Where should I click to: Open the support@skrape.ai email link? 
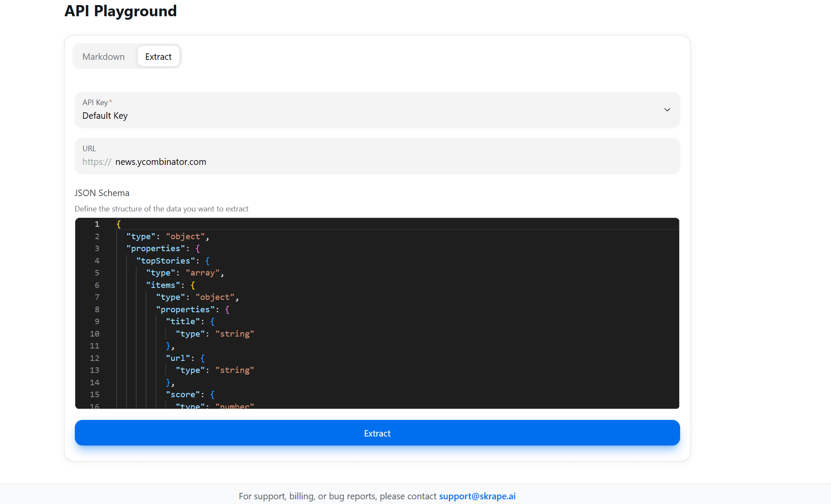477,496
